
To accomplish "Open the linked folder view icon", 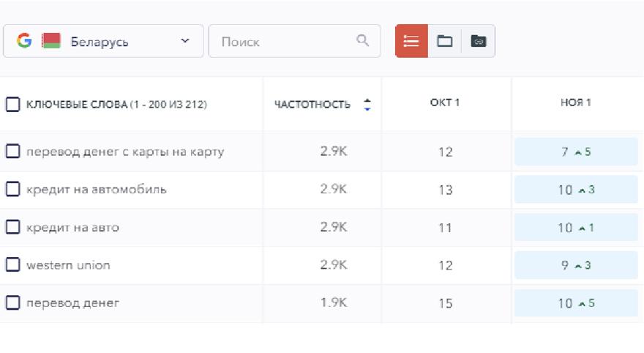I will (x=478, y=41).
